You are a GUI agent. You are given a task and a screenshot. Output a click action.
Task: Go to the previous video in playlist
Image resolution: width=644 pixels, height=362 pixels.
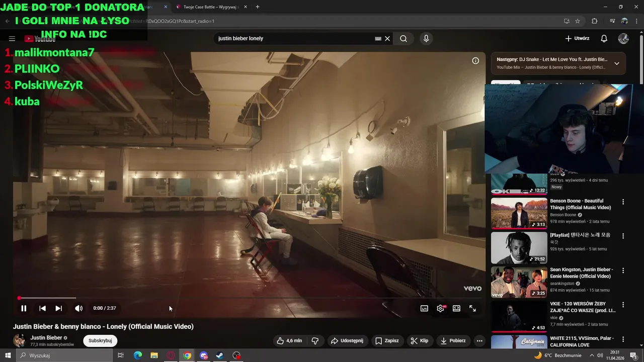click(42, 308)
